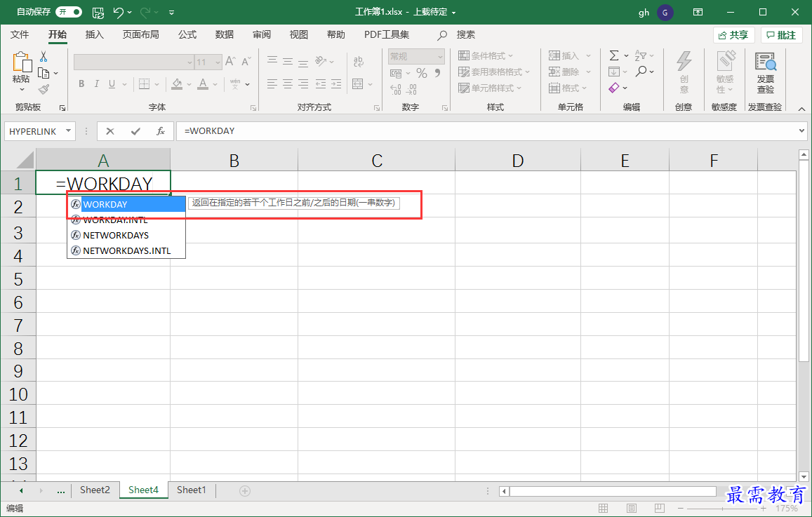Click the AutoSum sigma icon
Screen dimensions: 812x517
(x=614, y=55)
